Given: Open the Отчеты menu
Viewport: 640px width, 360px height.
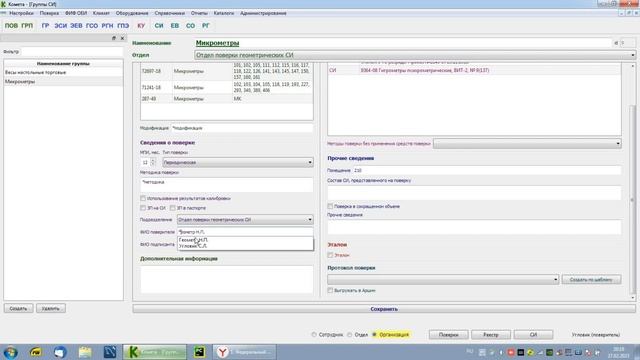Looking at the screenshot, I should point(199,13).
